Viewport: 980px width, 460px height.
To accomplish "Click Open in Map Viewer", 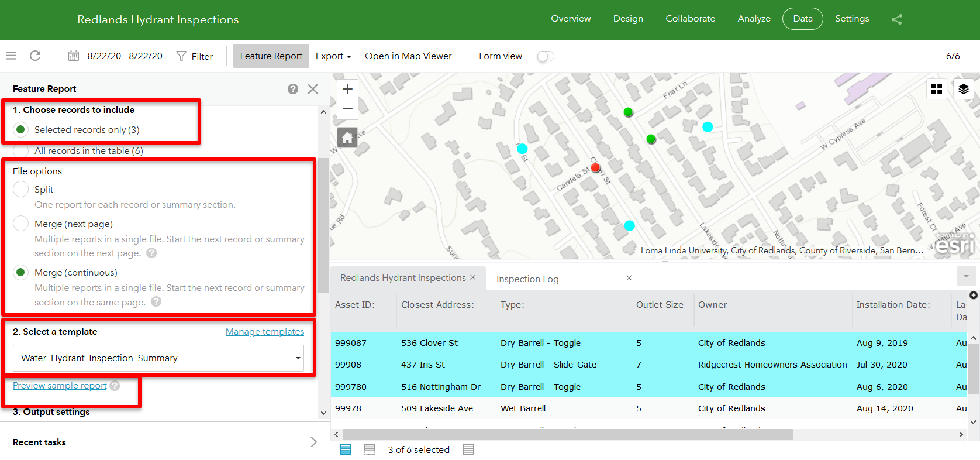I will [x=408, y=56].
